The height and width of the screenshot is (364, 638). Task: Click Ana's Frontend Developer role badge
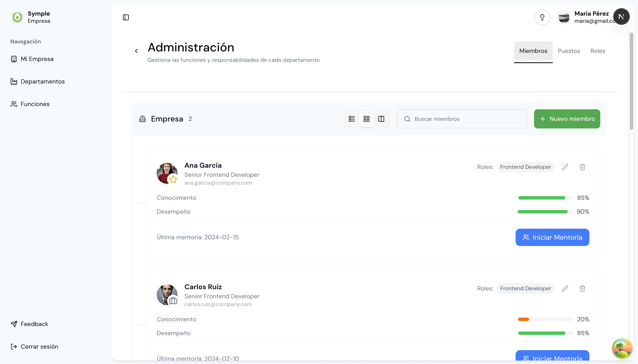click(525, 167)
